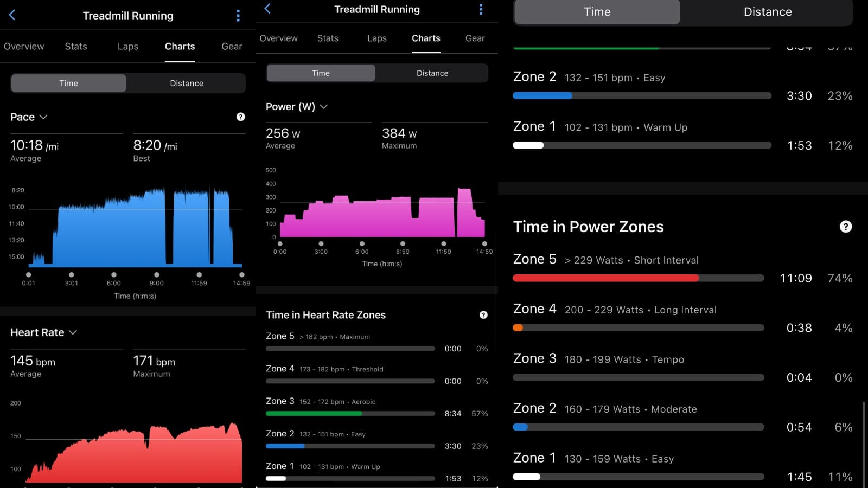Tap the back arrow in left panel
The height and width of the screenshot is (488, 868).
(x=12, y=15)
